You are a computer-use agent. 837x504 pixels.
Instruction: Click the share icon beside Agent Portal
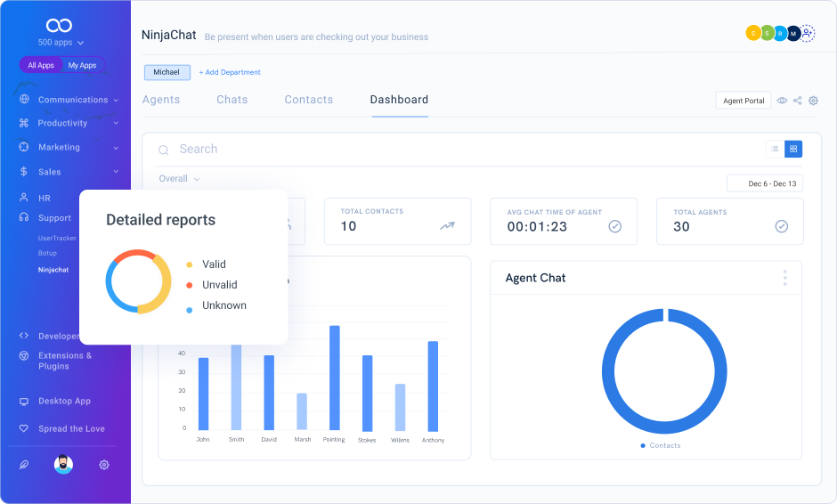point(798,101)
